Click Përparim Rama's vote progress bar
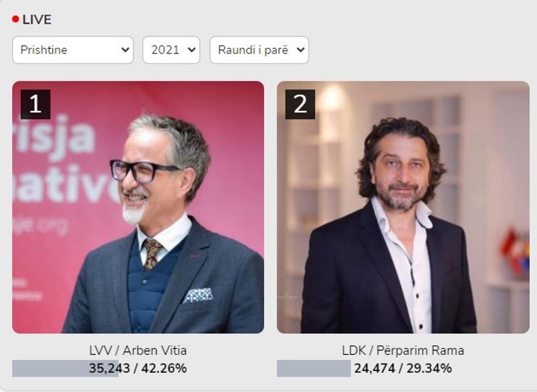The image size is (537, 392). pos(313,368)
